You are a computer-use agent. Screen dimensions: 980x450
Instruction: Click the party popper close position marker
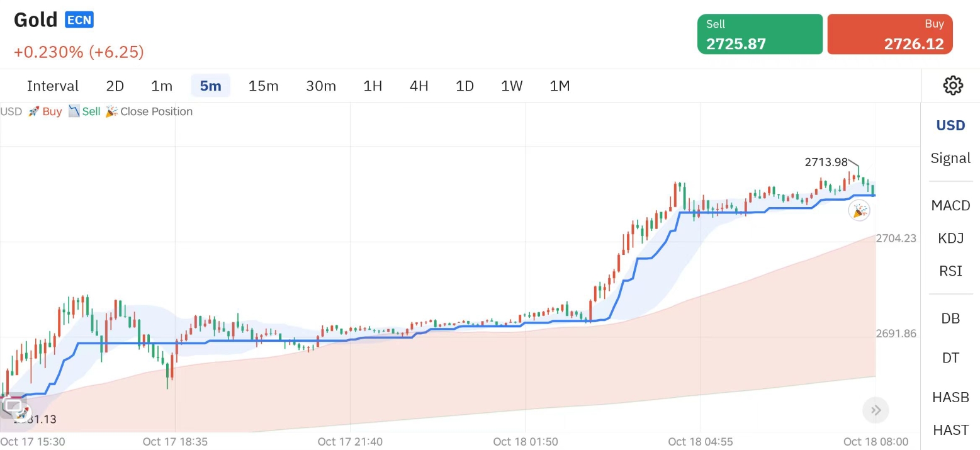[x=859, y=210]
